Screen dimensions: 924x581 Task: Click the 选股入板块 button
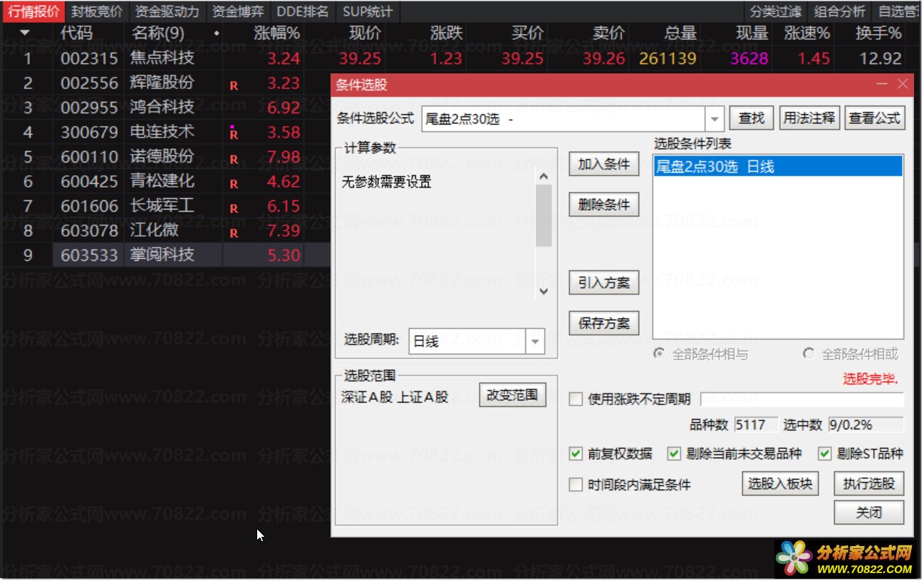coord(780,484)
